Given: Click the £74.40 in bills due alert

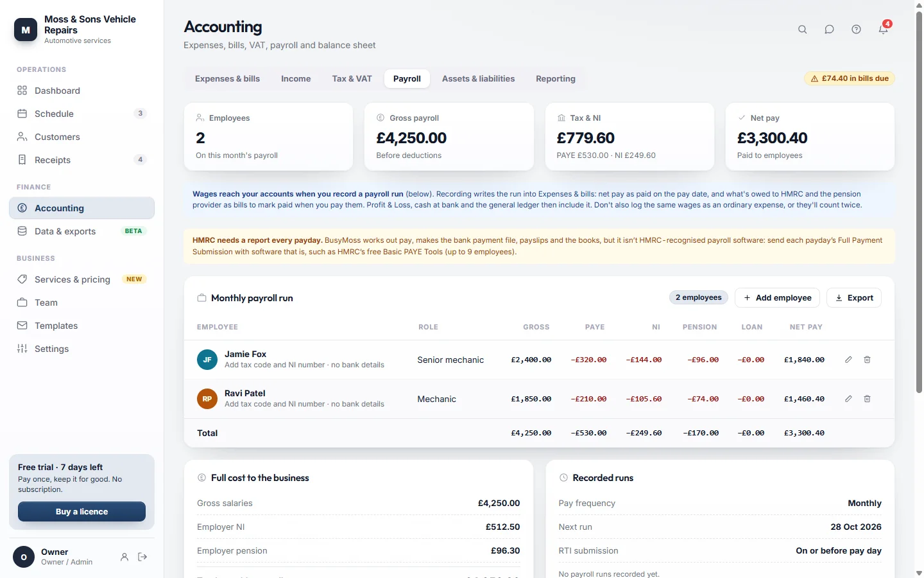Looking at the screenshot, I should pyautogui.click(x=850, y=78).
